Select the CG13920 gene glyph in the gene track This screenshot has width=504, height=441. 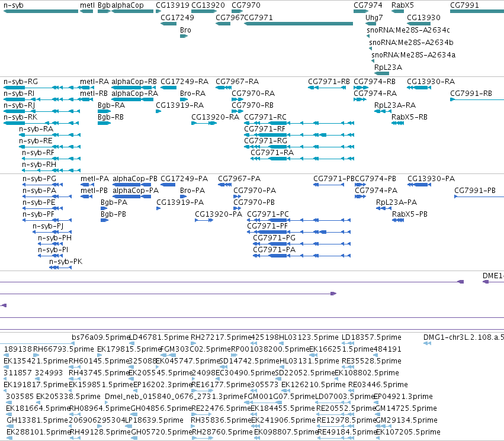pyautogui.click(x=204, y=11)
